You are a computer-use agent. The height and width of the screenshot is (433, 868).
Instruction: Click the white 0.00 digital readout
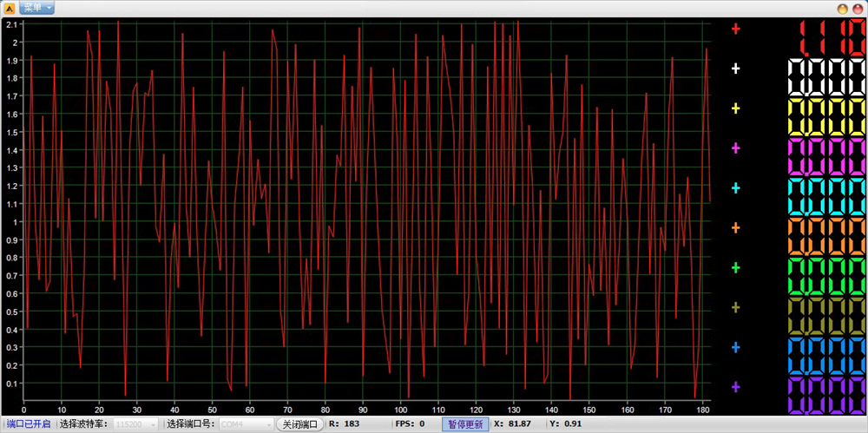[x=826, y=76]
